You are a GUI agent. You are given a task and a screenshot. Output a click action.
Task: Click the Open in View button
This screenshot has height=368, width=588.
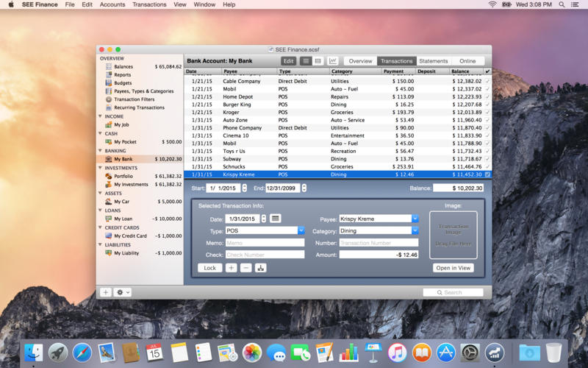coord(453,268)
